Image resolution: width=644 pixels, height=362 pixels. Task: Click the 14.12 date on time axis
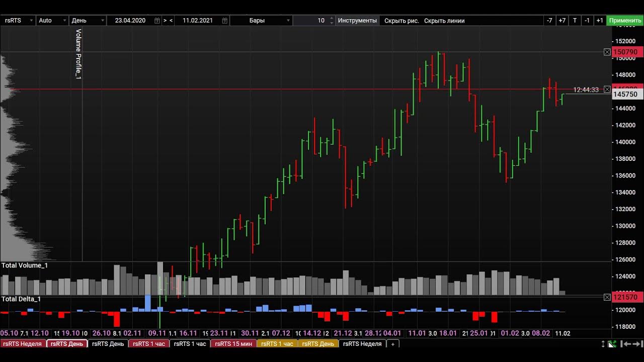(x=312, y=333)
